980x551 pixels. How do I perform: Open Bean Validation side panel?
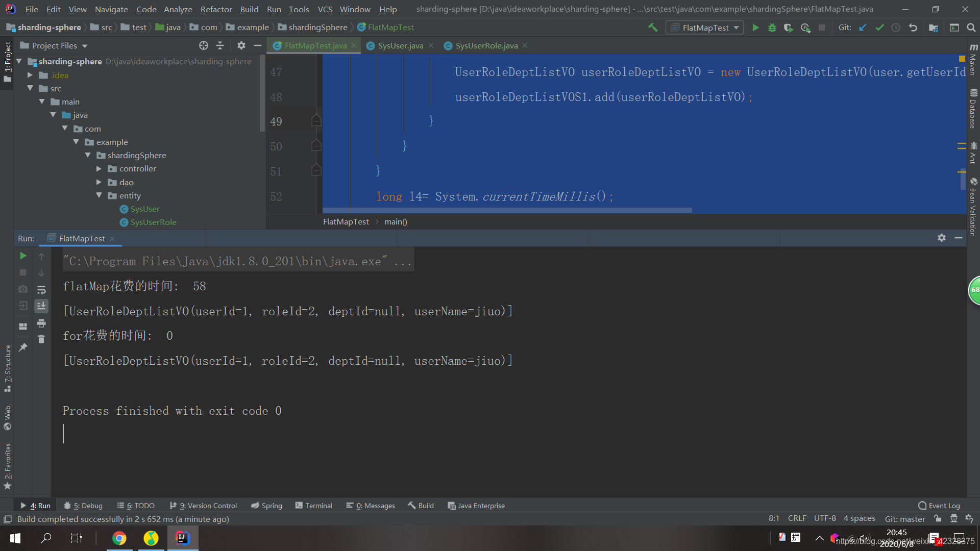tap(973, 207)
